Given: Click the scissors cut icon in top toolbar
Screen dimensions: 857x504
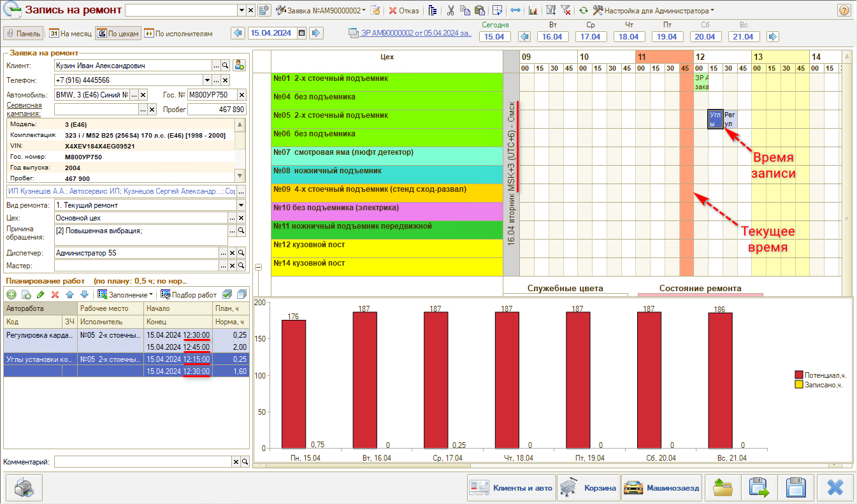Looking at the screenshot, I should pyautogui.click(x=450, y=10).
